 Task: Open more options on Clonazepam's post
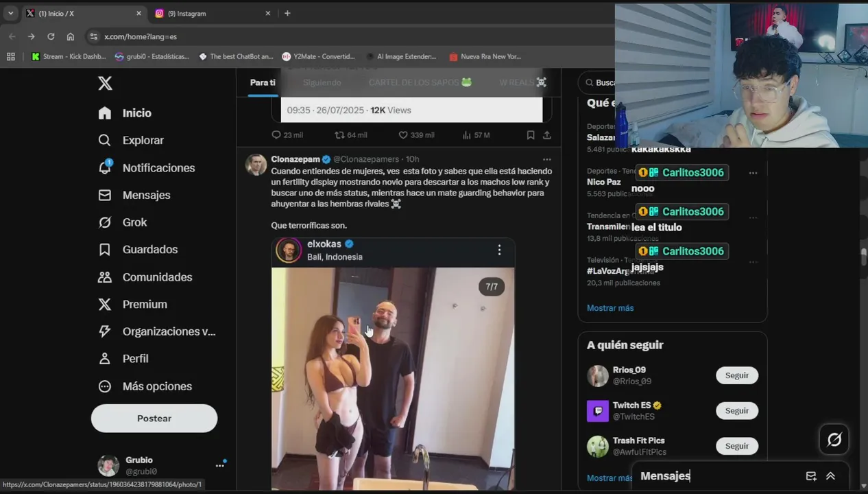coord(547,159)
